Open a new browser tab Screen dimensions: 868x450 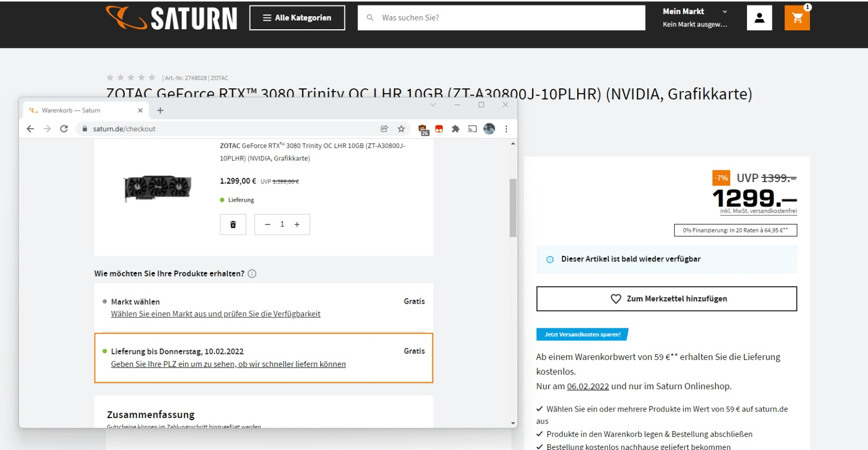click(x=160, y=110)
